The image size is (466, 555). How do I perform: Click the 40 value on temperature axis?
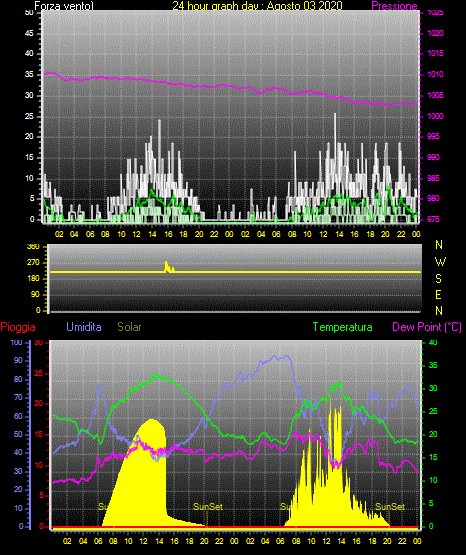pos(433,343)
